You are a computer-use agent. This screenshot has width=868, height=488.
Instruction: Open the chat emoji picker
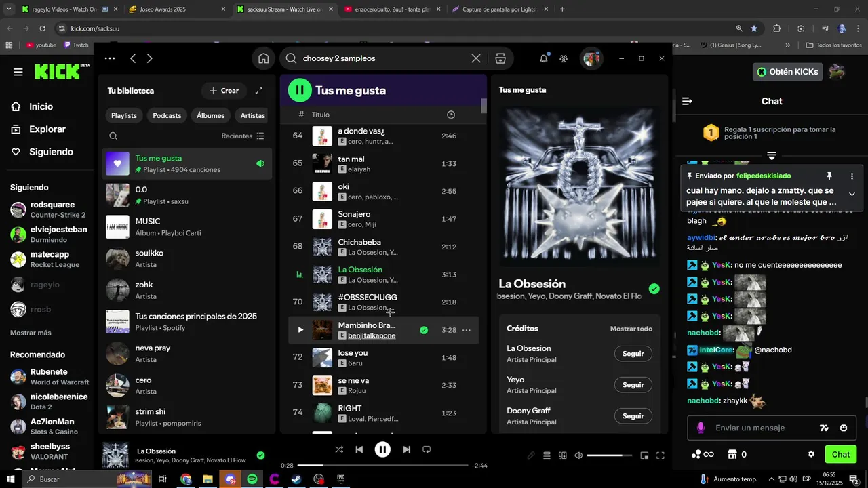844,428
